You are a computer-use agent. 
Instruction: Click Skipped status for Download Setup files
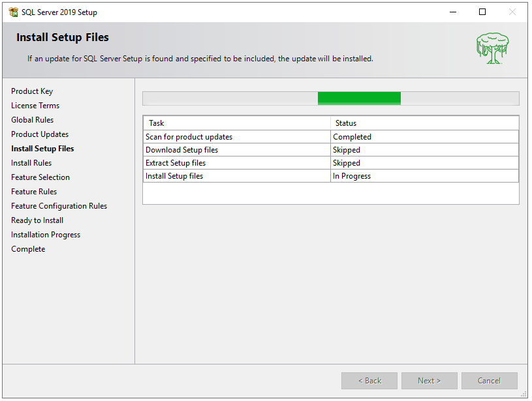coord(425,150)
